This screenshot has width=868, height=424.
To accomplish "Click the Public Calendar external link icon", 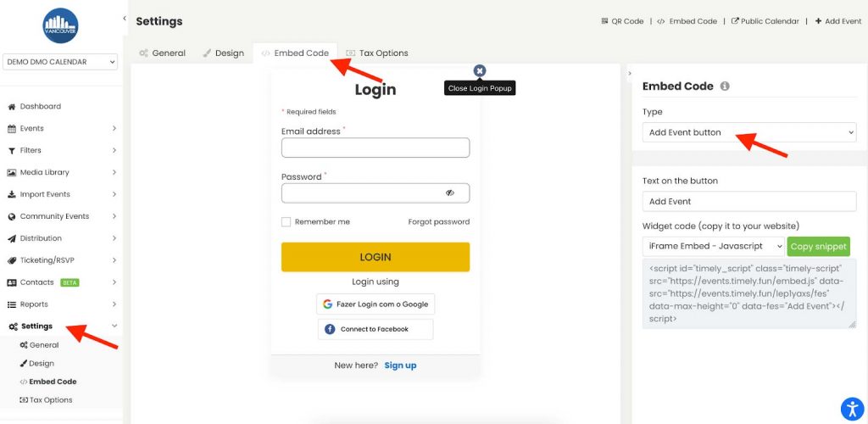I will click(735, 21).
